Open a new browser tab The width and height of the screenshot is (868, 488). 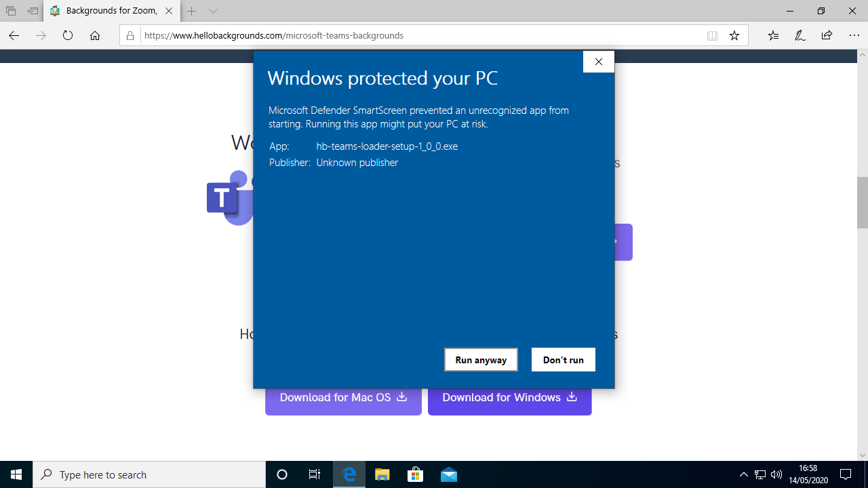coord(192,11)
